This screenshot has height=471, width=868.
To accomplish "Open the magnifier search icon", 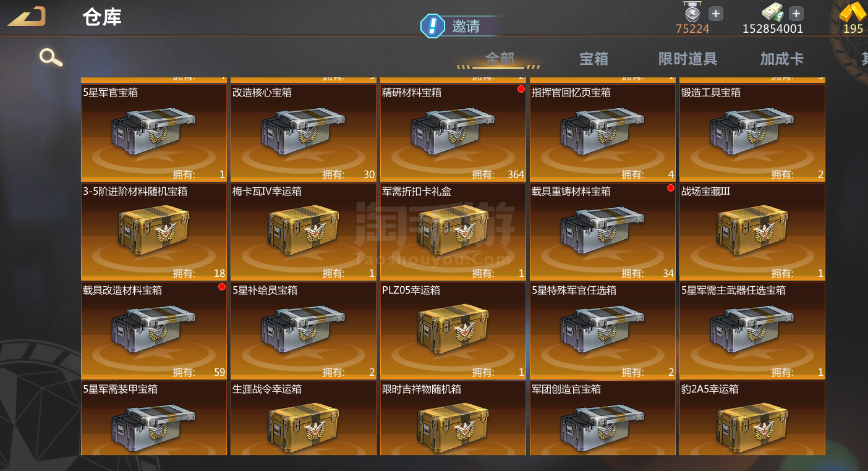I will [51, 57].
